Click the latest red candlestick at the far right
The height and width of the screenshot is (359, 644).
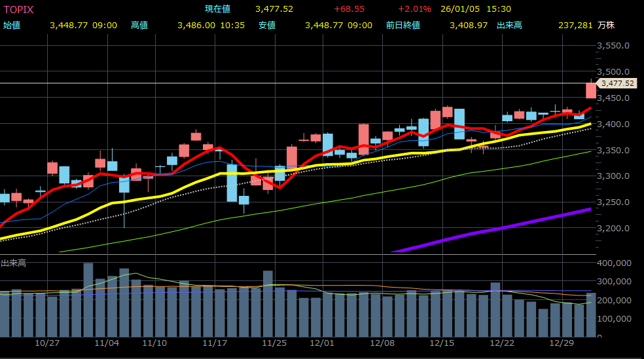(590, 90)
